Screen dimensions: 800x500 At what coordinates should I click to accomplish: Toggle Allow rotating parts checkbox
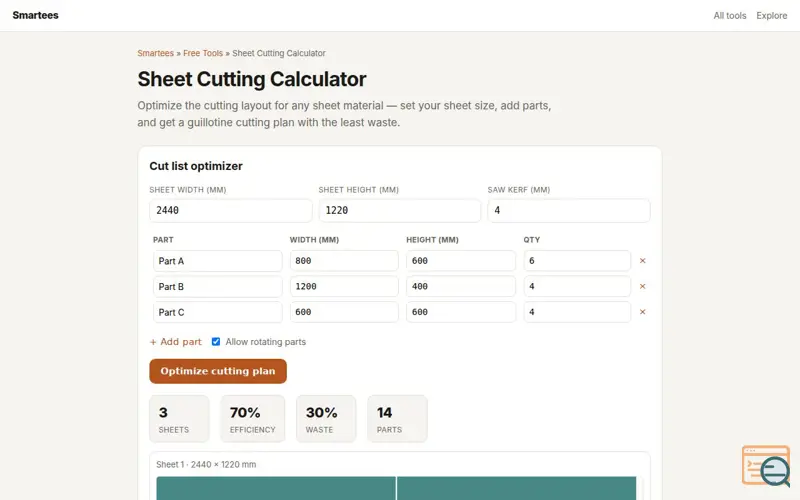pyautogui.click(x=216, y=342)
